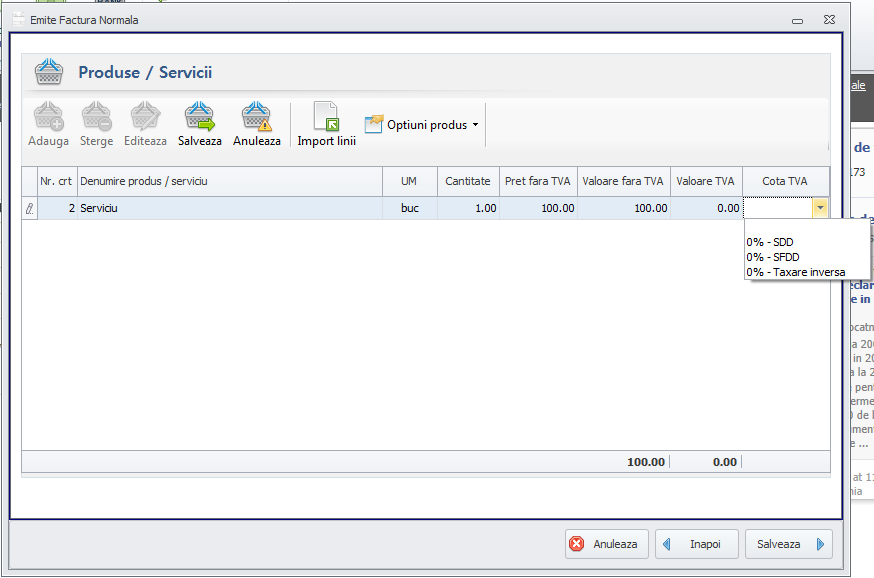This screenshot has width=874, height=578.
Task: Select 0% - SFDD option
Action: click(773, 257)
